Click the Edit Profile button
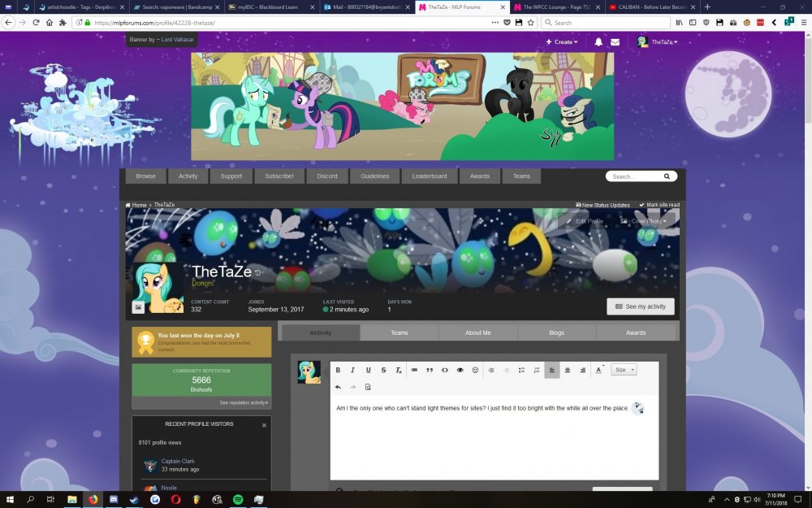Image resolution: width=812 pixels, height=508 pixels. [585, 221]
